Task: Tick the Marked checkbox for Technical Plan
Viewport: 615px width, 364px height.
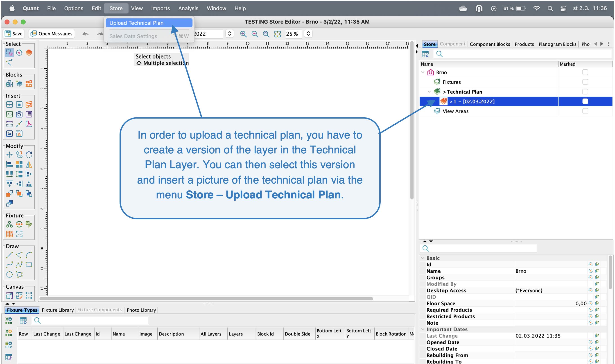Action: tap(585, 92)
